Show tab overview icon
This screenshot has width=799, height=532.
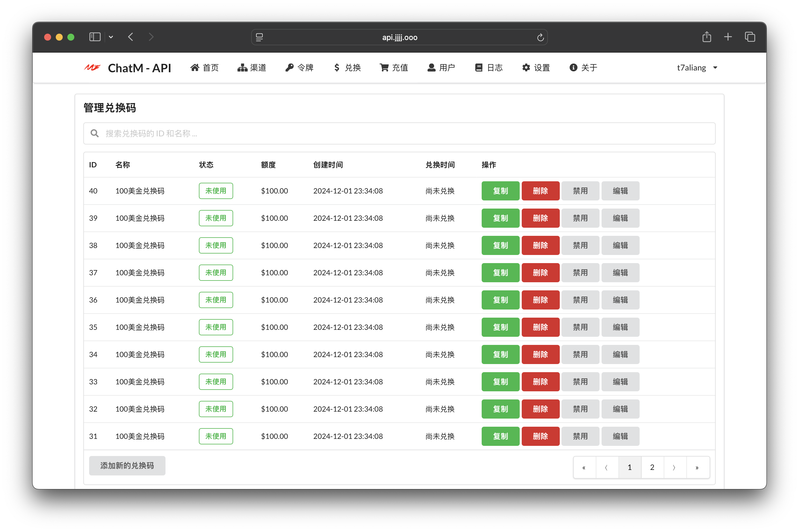pos(750,37)
